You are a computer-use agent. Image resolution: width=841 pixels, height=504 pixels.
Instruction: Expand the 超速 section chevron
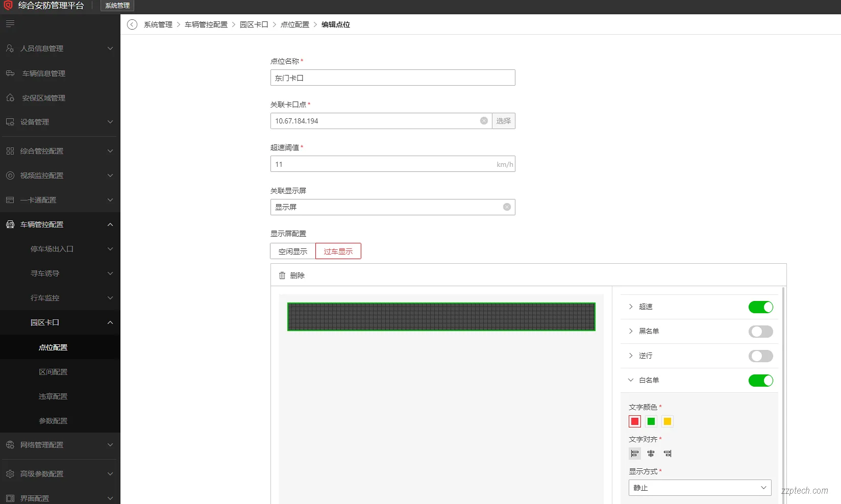coord(631,307)
